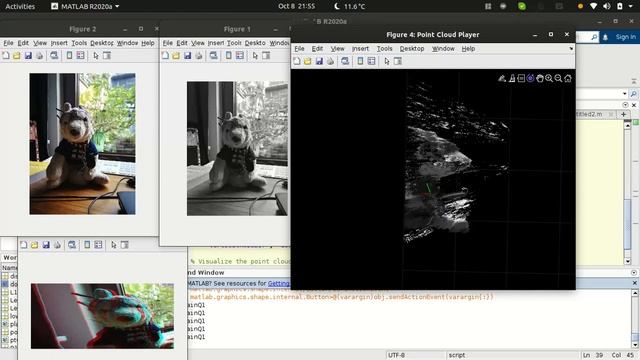The image size is (640, 360).
Task: Click Insert Colorbar icon in Figure 4 toolbar
Action: [x=360, y=61]
